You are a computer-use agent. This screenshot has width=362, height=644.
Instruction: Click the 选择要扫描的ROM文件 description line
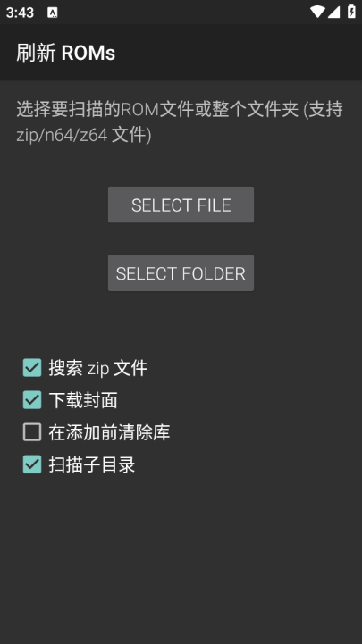180,110
